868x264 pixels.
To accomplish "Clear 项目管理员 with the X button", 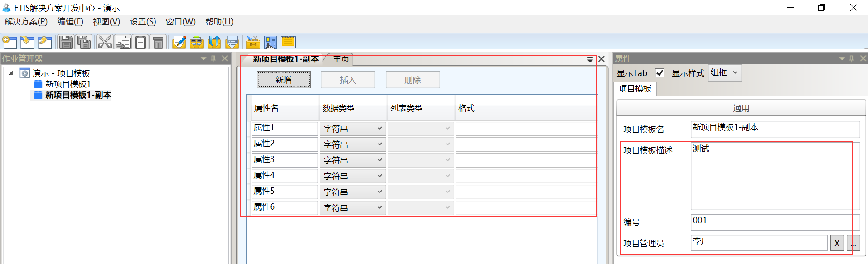I will (x=837, y=243).
